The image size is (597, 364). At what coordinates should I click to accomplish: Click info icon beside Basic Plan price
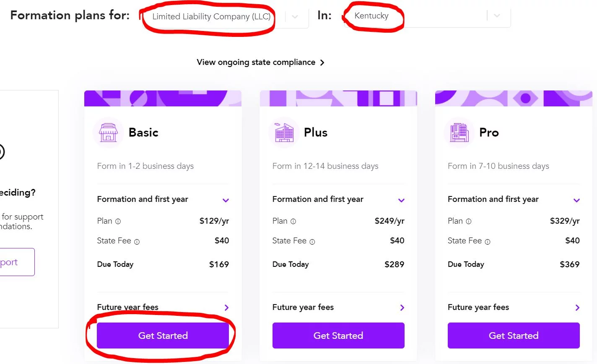[118, 221]
